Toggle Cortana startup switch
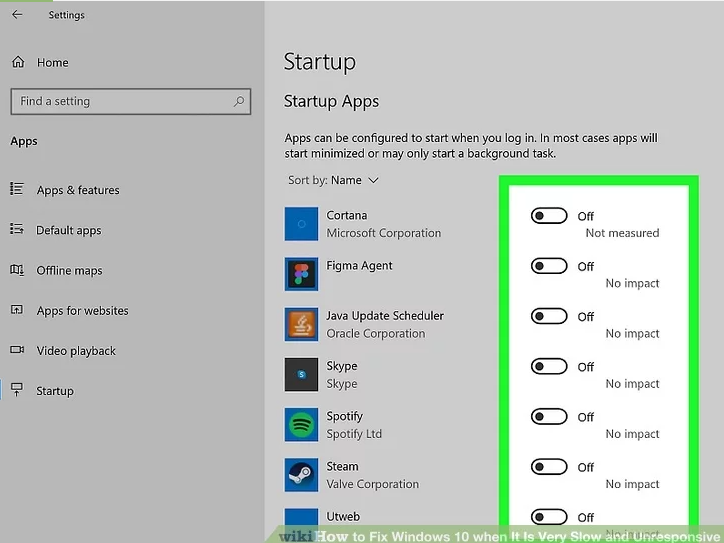The image size is (724, 543). [x=549, y=216]
